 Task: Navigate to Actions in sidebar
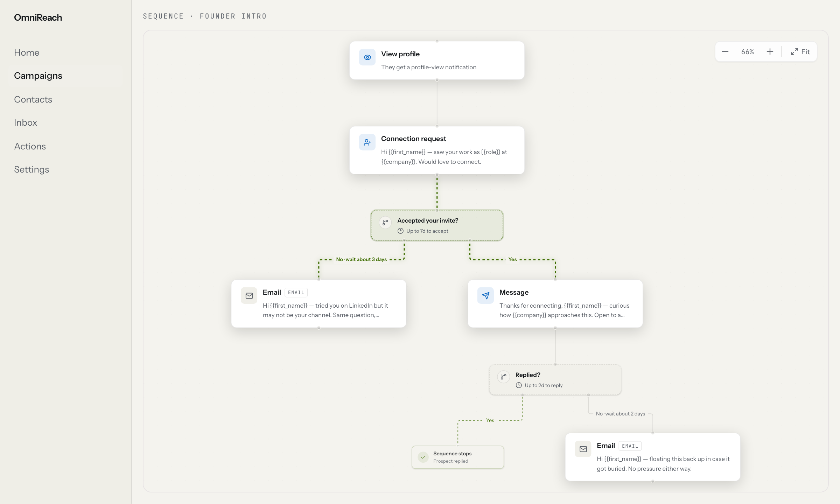(30, 146)
